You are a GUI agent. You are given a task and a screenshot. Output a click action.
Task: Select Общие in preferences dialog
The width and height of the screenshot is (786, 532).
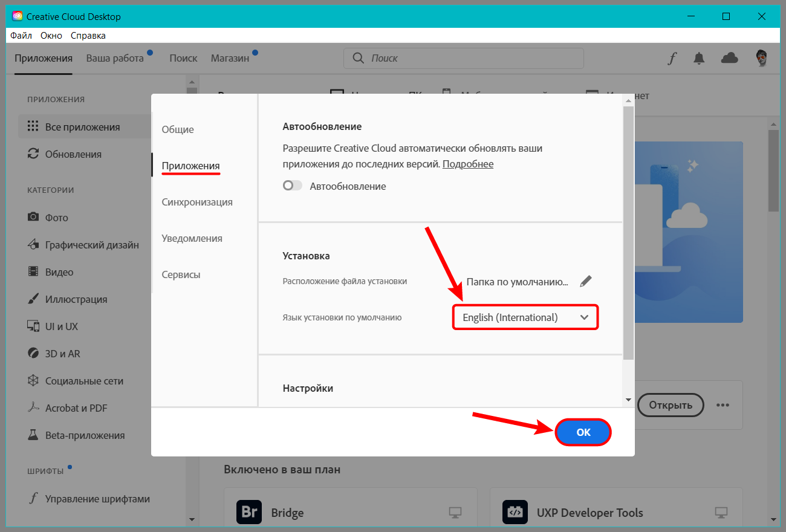(178, 129)
